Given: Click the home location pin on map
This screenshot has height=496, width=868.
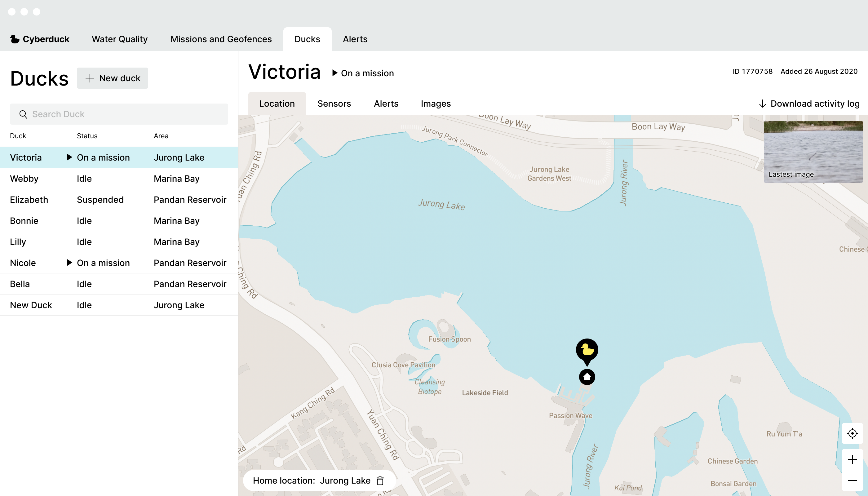Looking at the screenshot, I should coord(587,377).
